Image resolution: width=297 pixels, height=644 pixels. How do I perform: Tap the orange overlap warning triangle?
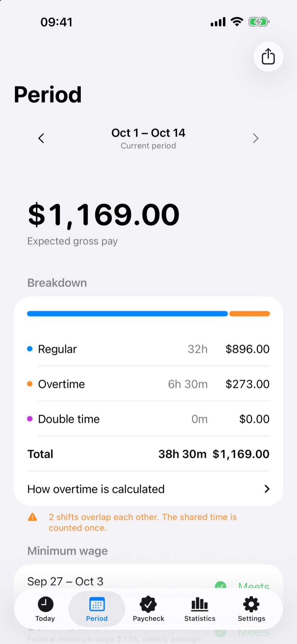(x=32, y=517)
